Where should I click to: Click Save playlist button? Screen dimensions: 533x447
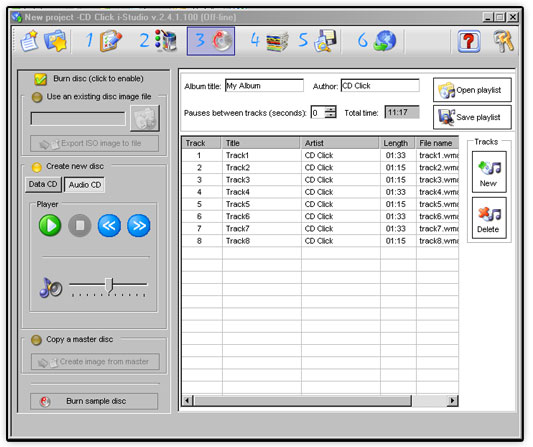point(472,117)
